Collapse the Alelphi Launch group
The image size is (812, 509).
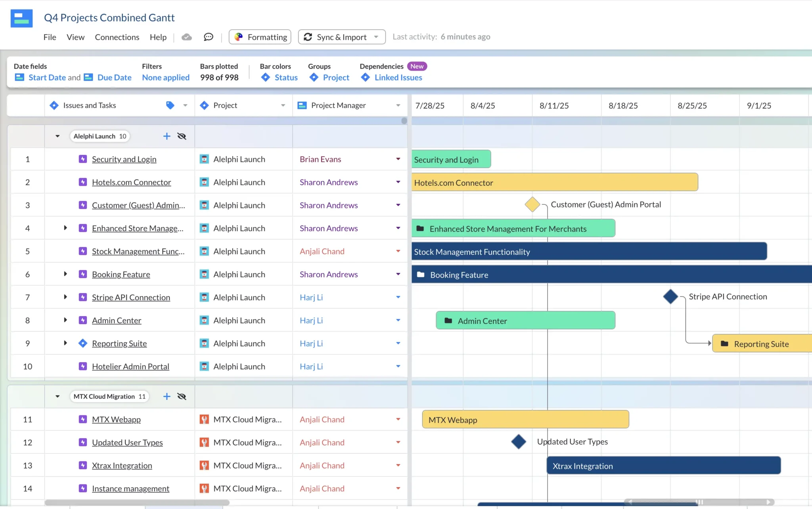[x=57, y=136]
